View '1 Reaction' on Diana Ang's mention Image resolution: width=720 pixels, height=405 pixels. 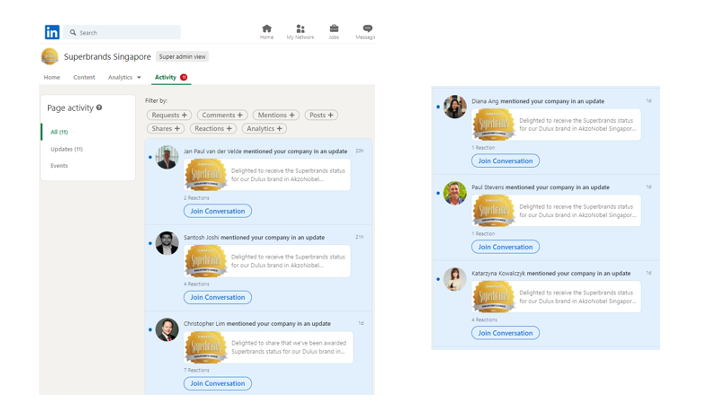(x=484, y=148)
